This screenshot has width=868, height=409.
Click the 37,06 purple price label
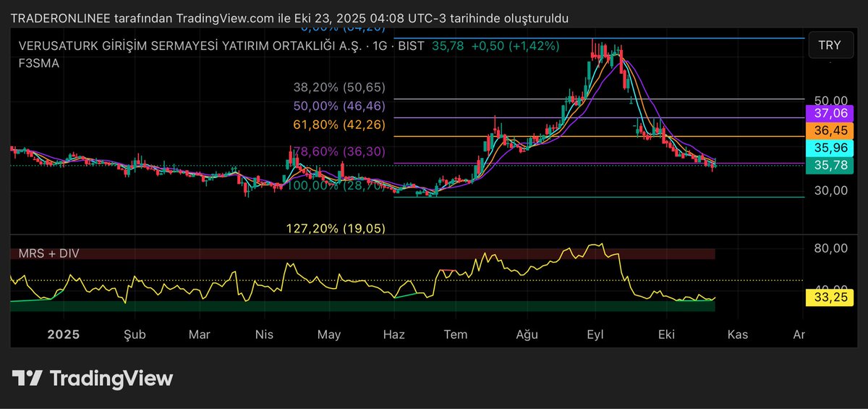tap(830, 113)
